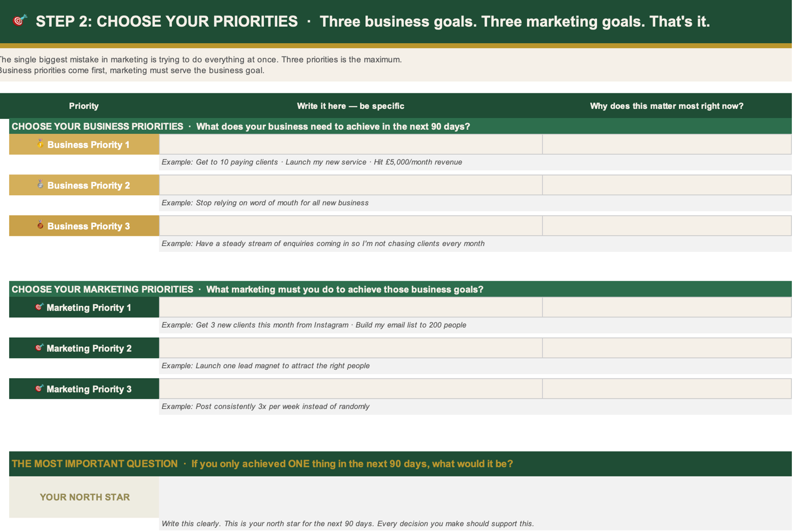Select the Marketing Priority 2 why-it-matters cell
This screenshot has width=801, height=532.
667,348
